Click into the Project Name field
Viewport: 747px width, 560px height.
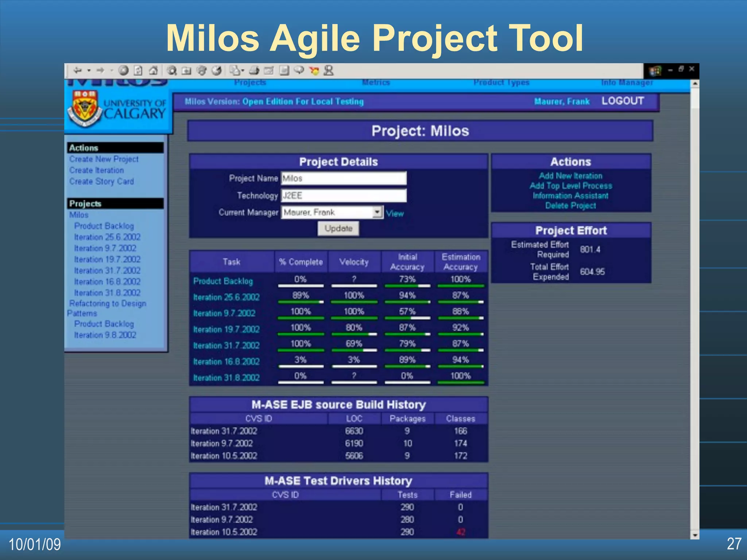click(344, 178)
